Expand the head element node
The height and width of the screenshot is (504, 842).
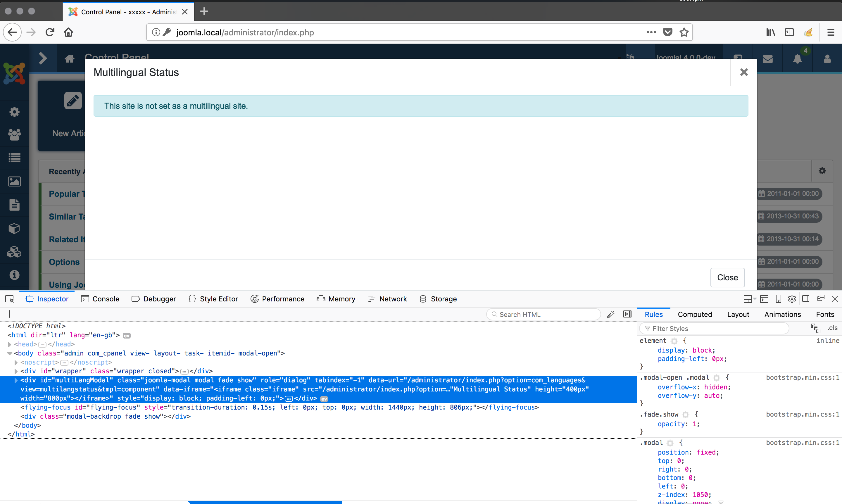point(10,344)
